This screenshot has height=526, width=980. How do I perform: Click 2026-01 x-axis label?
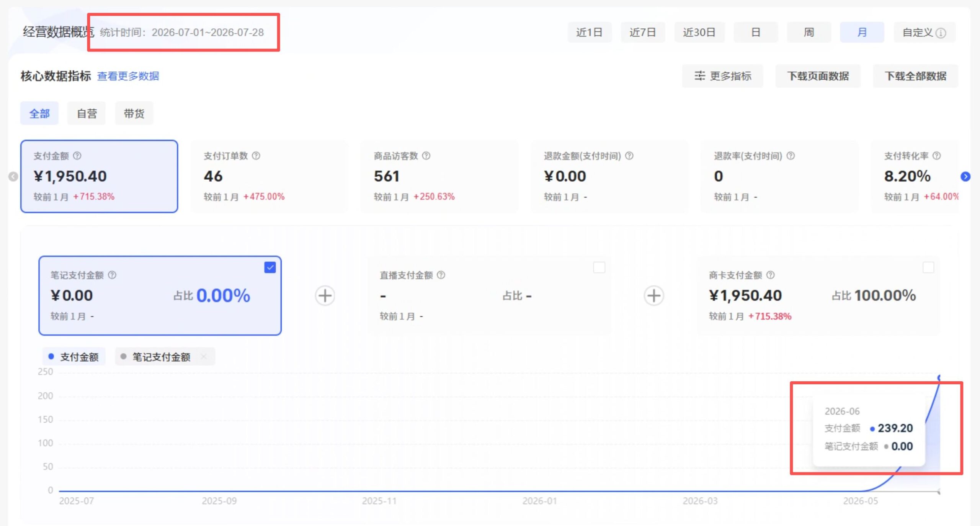tap(539, 501)
